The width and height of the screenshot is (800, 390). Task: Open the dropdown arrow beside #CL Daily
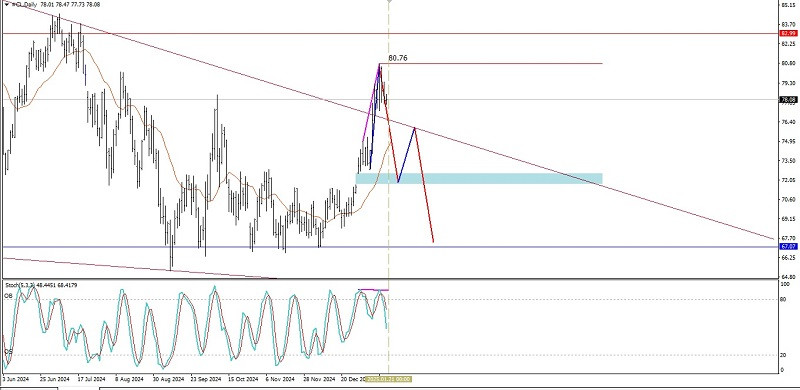coord(7,4)
